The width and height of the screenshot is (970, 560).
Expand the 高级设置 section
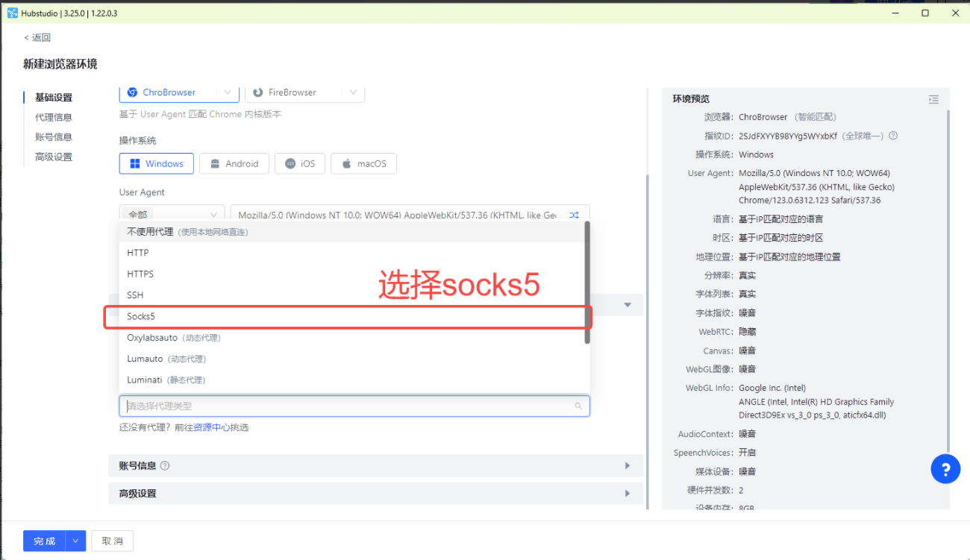627,494
